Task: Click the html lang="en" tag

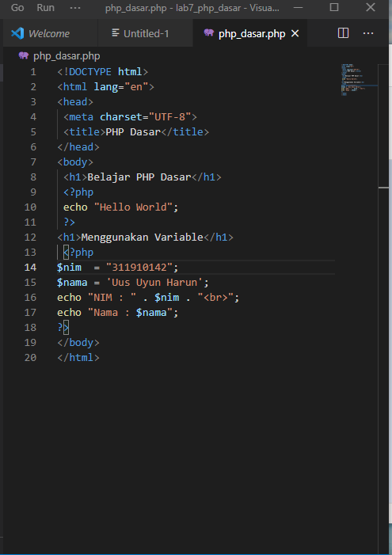Action: (x=106, y=87)
